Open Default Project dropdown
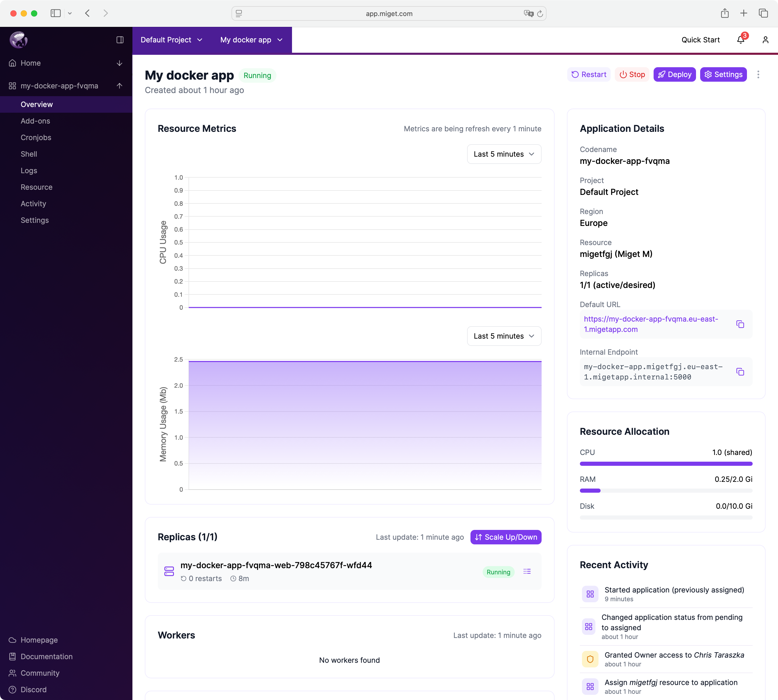Image resolution: width=778 pixels, height=700 pixels. click(171, 40)
